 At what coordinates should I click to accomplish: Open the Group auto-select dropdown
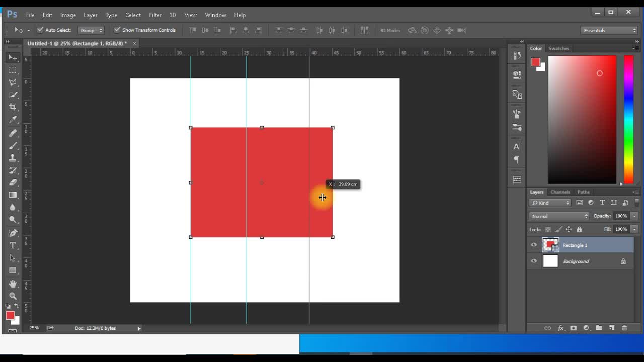91,30
